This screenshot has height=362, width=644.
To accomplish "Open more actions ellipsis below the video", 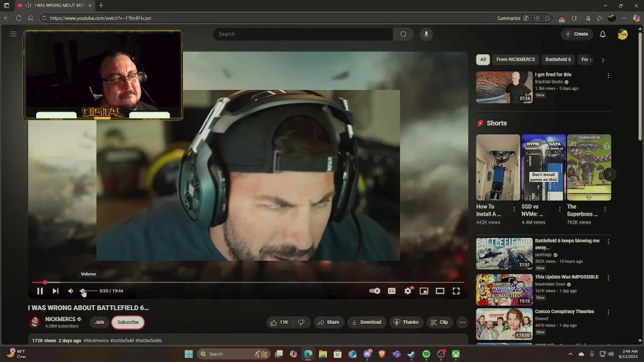I will coord(462,322).
